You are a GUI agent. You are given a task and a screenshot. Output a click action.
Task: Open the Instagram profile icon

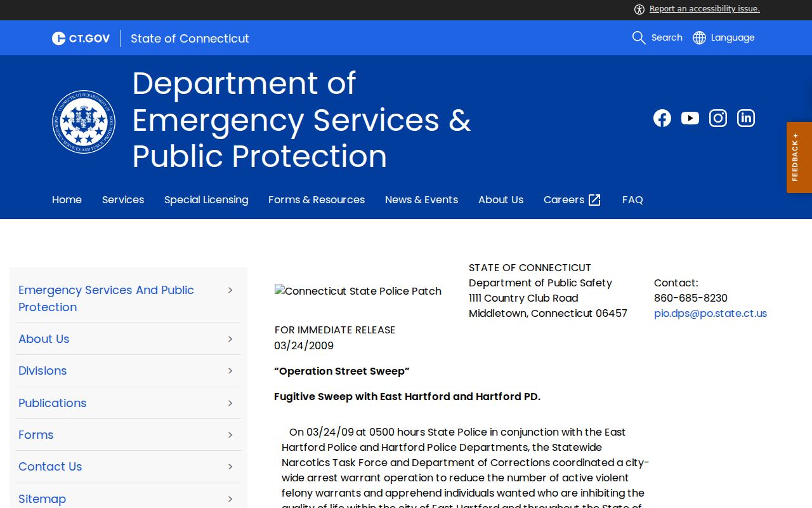click(718, 118)
